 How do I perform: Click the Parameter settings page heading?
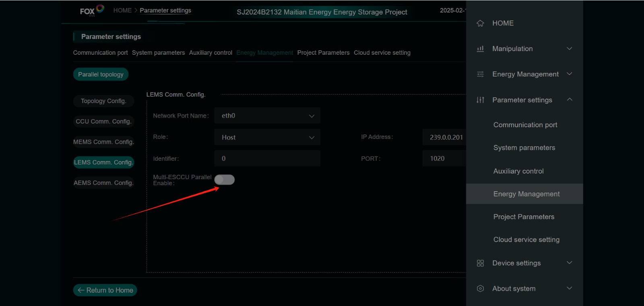(x=111, y=37)
